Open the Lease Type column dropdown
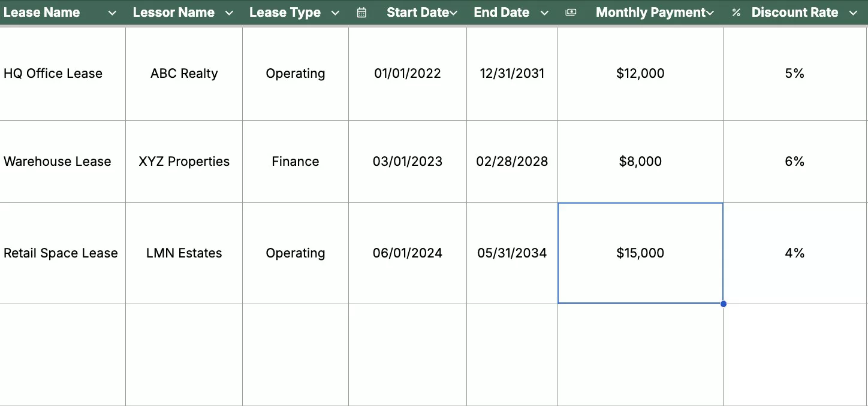Viewport: 868px width, 406px height. 335,13
